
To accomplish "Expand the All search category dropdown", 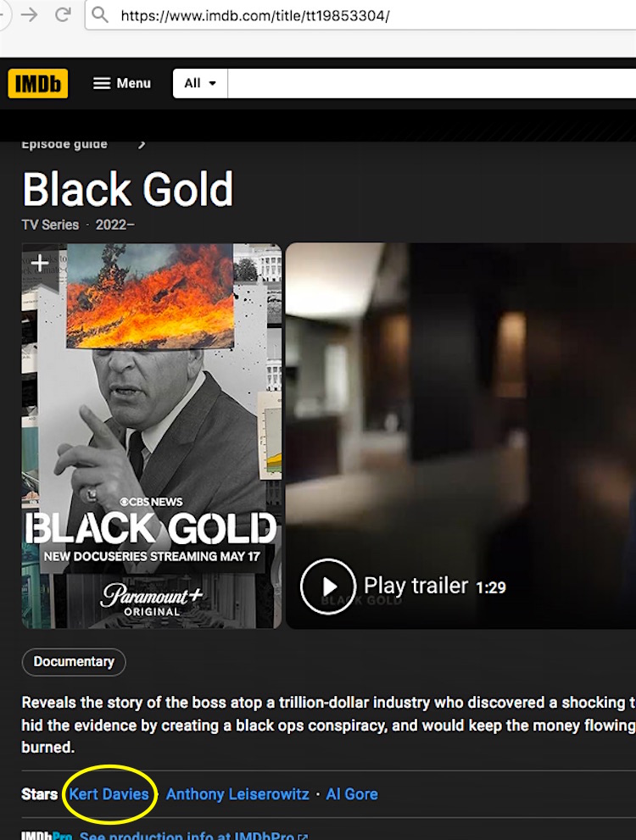I will (x=200, y=83).
